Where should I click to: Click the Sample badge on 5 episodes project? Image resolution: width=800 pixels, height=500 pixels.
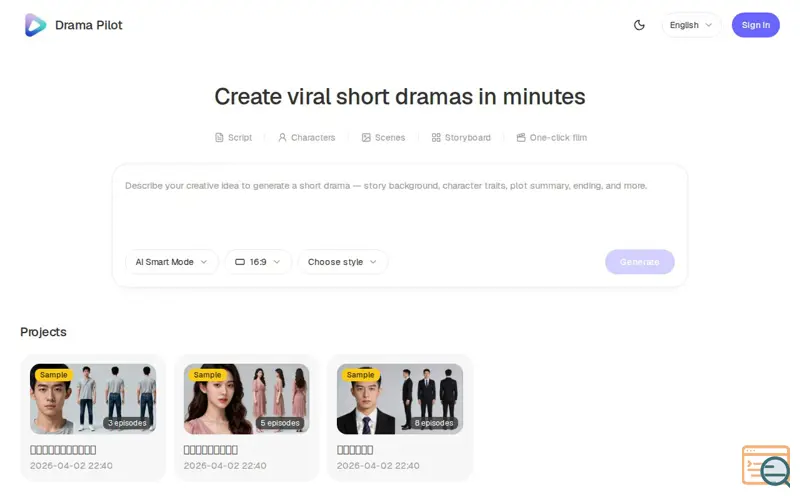tap(207, 375)
